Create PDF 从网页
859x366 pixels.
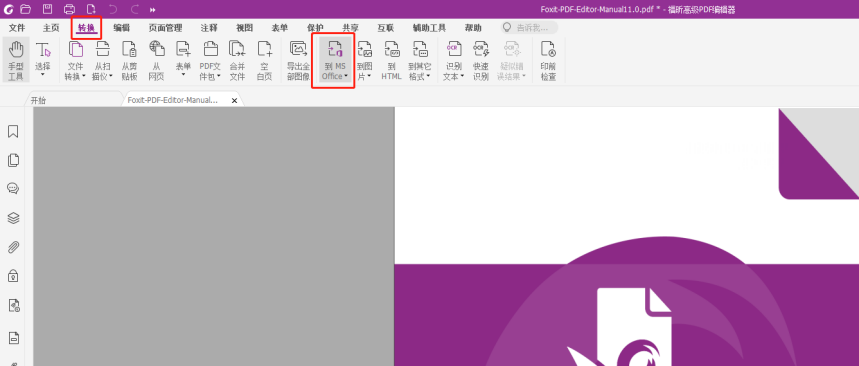click(157, 60)
